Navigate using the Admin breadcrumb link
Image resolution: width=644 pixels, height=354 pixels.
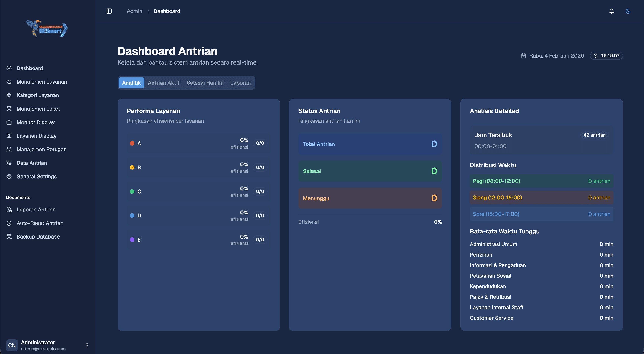[134, 11]
